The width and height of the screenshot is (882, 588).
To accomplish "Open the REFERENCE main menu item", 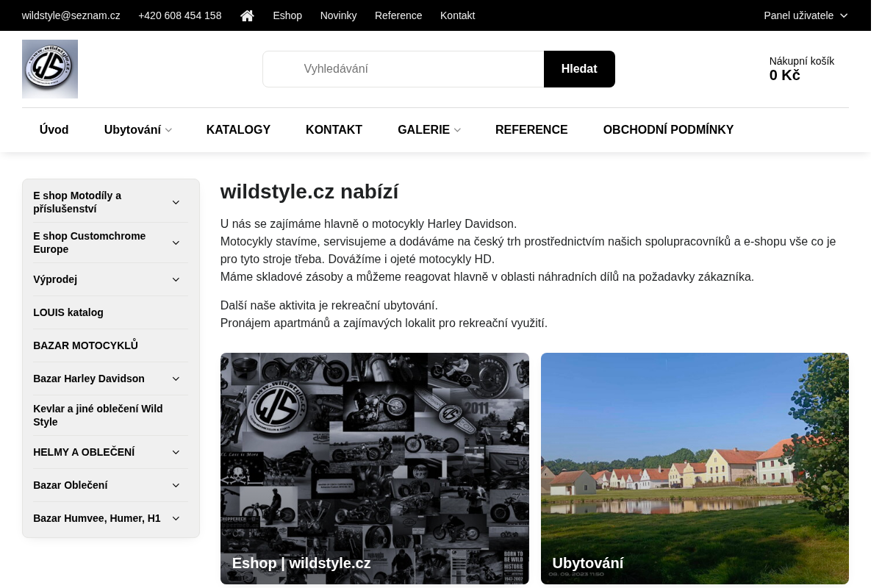I will pyautogui.click(x=531, y=130).
